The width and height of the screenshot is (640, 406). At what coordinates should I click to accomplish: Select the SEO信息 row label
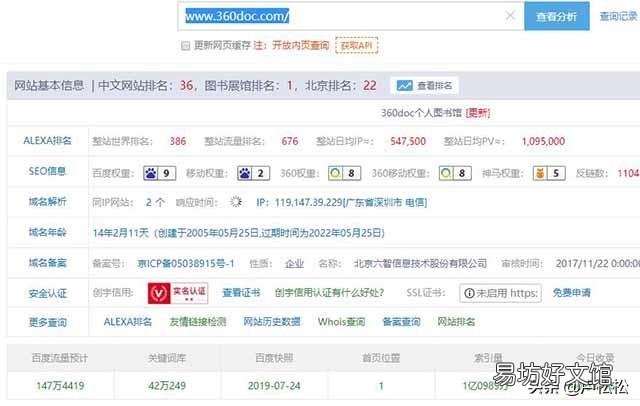click(x=47, y=171)
